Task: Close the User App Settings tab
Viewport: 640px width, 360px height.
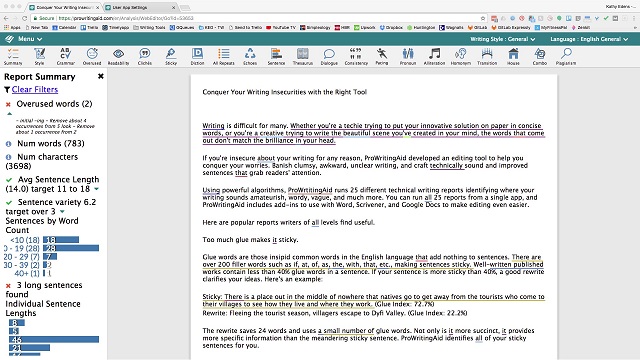Action: 173,7
